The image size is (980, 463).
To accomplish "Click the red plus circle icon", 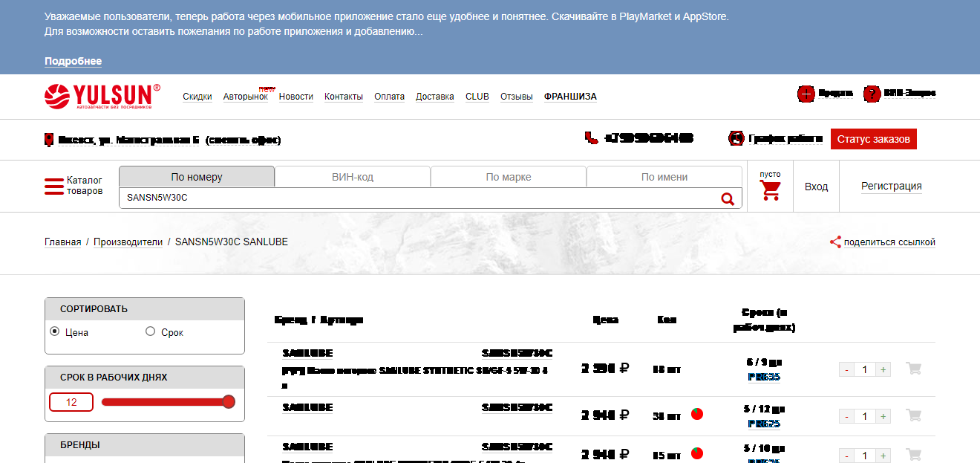I will click(806, 94).
